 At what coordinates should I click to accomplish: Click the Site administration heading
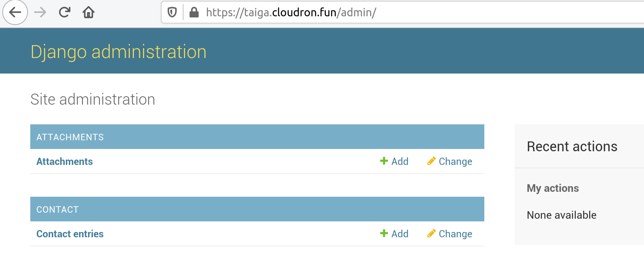(x=93, y=99)
